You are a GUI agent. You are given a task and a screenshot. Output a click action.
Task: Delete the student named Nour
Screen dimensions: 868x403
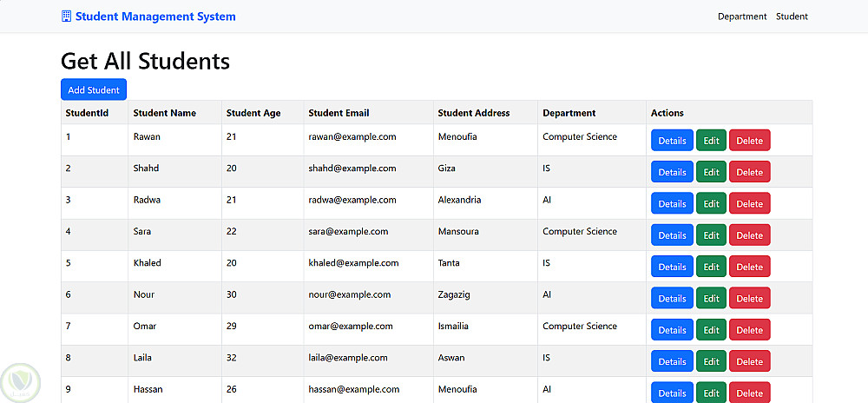click(749, 299)
